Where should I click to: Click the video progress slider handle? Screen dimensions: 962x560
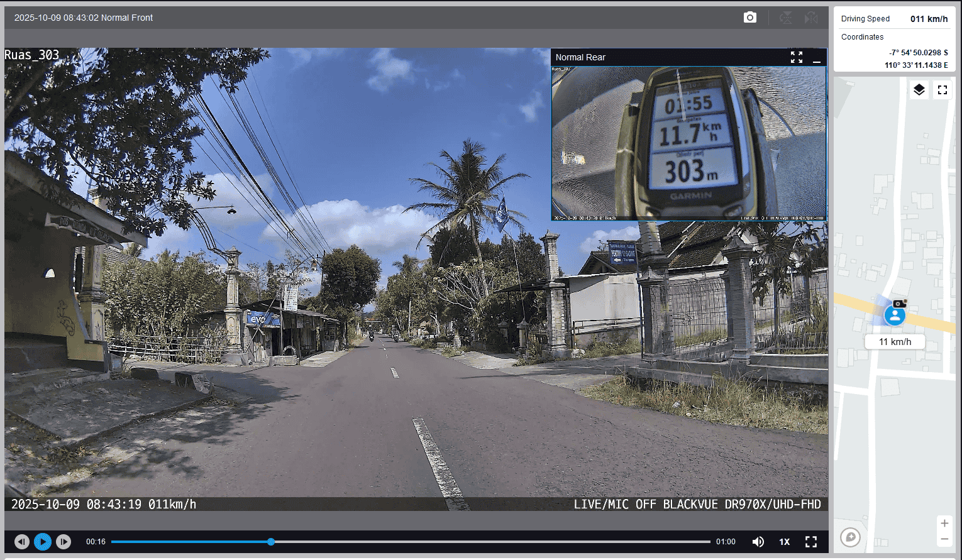click(271, 542)
